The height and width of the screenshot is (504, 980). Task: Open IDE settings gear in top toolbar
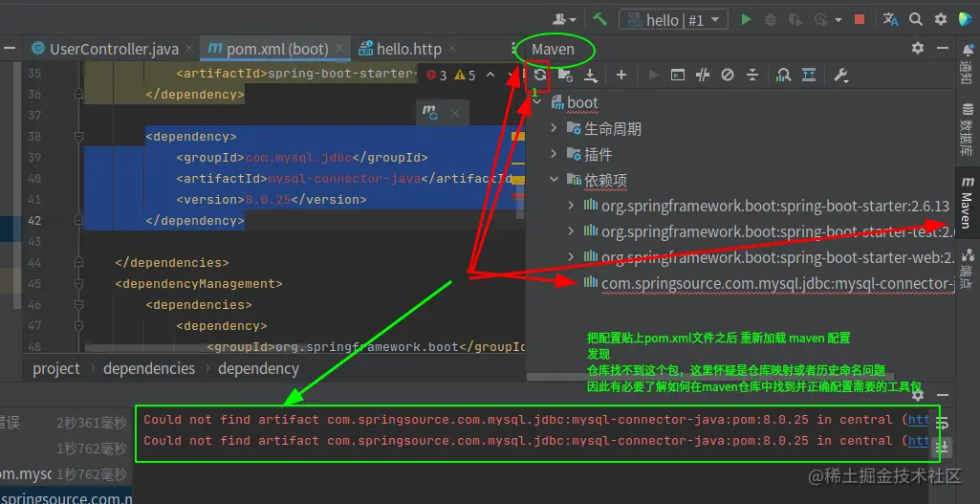(941, 19)
